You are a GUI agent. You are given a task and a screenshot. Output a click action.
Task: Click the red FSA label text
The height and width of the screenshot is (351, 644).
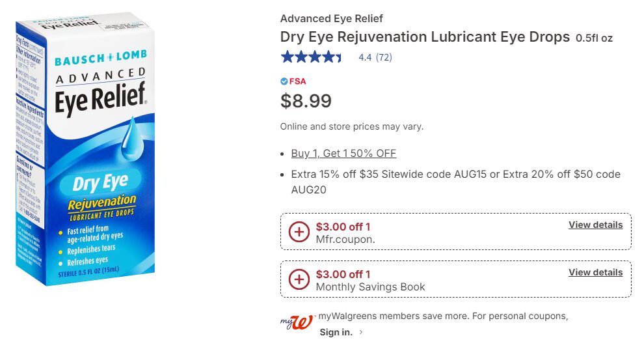point(298,81)
